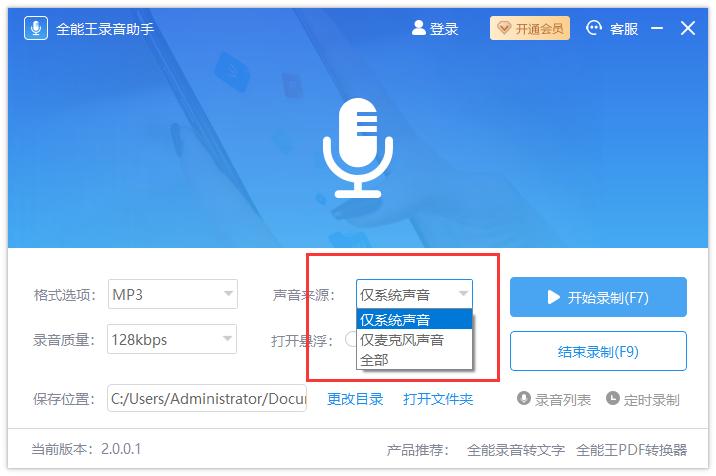Choose 仅麦克风声音 in the dropdown list

[x=414, y=340]
